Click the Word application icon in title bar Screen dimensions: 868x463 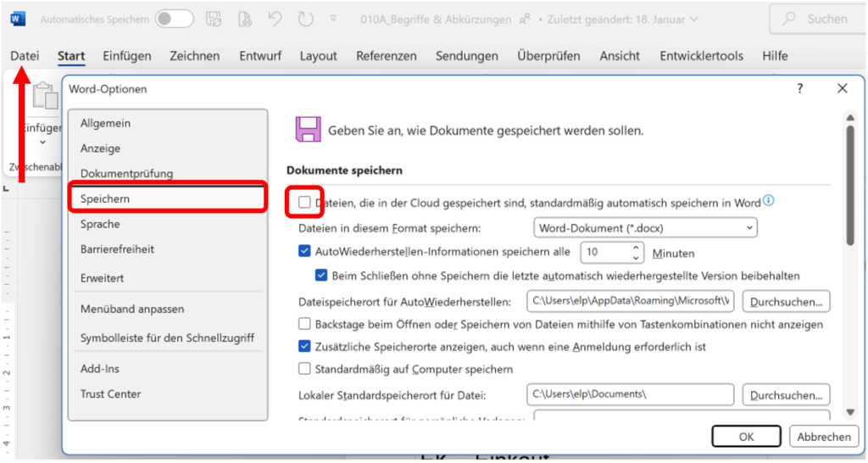pyautogui.click(x=18, y=20)
